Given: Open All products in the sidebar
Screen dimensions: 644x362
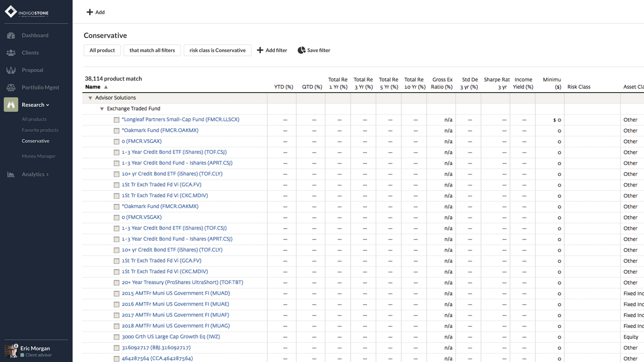Looking at the screenshot, I should pyautogui.click(x=34, y=119).
